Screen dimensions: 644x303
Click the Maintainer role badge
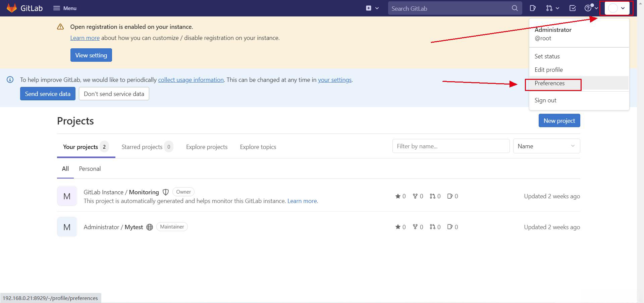(x=172, y=227)
